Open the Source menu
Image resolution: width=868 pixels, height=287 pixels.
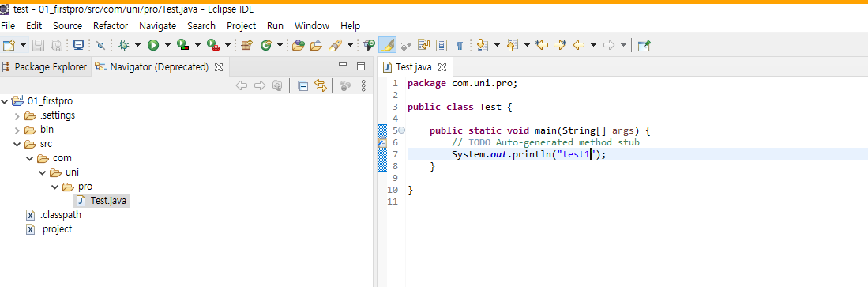tap(68, 25)
